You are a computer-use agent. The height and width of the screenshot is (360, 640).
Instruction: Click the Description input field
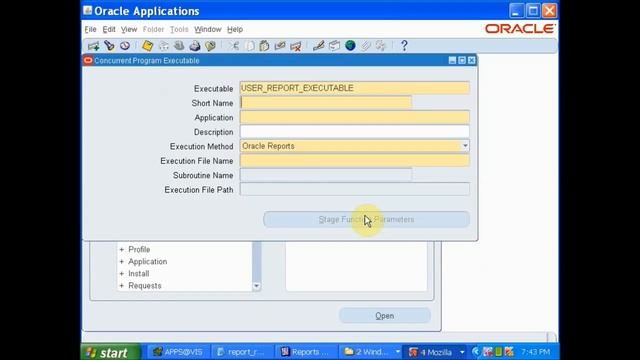(354, 132)
